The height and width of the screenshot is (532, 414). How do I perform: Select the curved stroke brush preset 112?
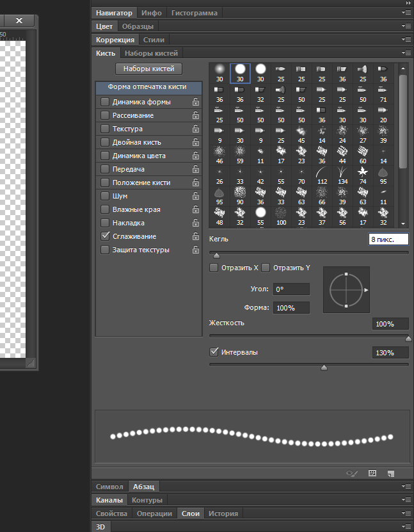[322, 172]
